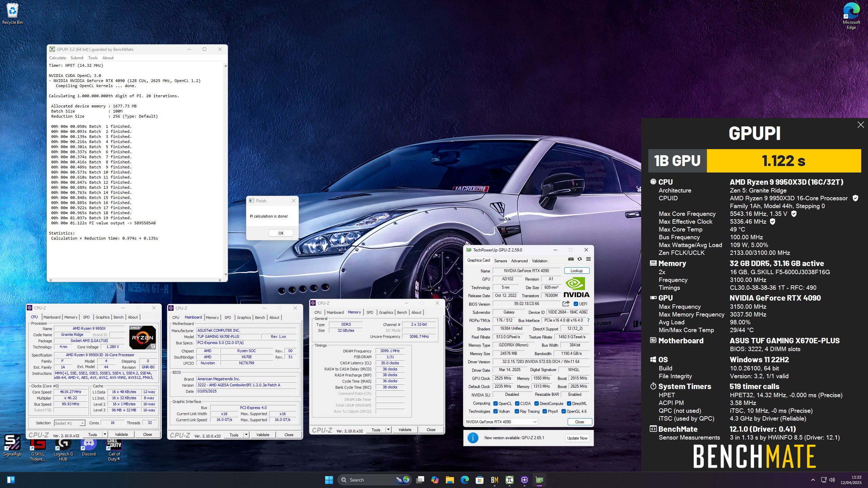Click OK in the Finish dialog
868x488 pixels.
[x=281, y=233]
